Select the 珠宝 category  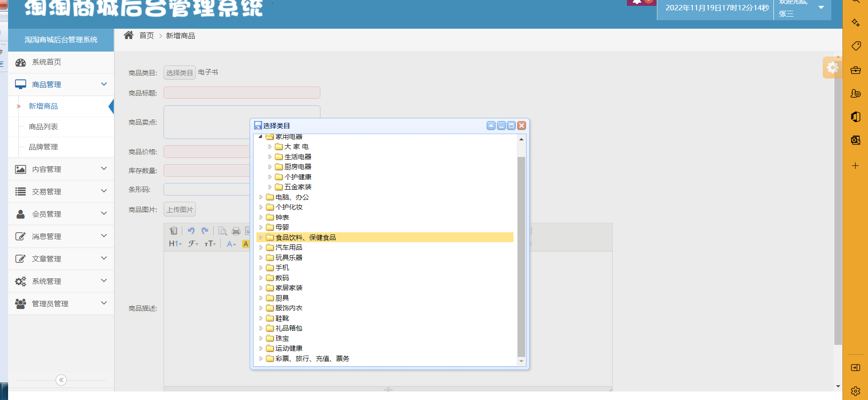pos(282,339)
